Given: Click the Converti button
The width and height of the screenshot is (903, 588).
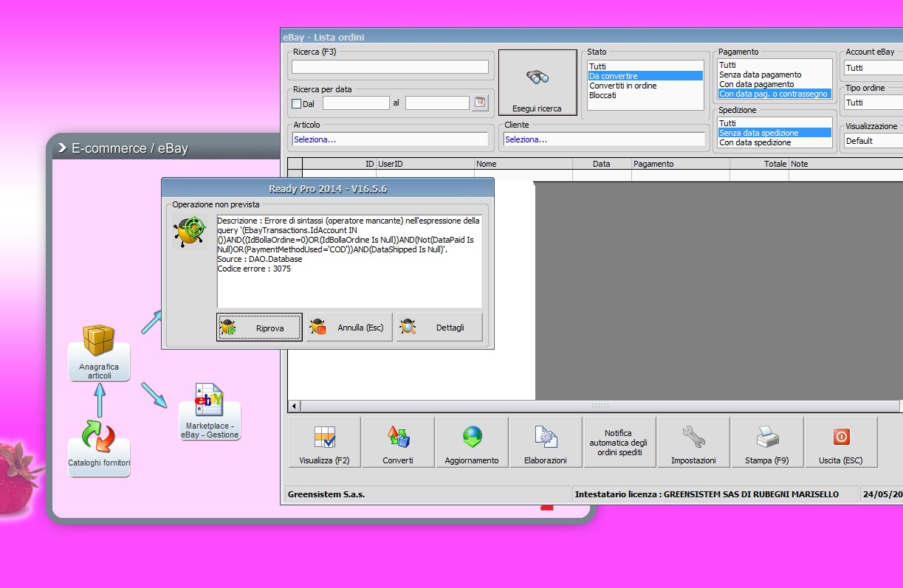Looking at the screenshot, I should click(398, 443).
